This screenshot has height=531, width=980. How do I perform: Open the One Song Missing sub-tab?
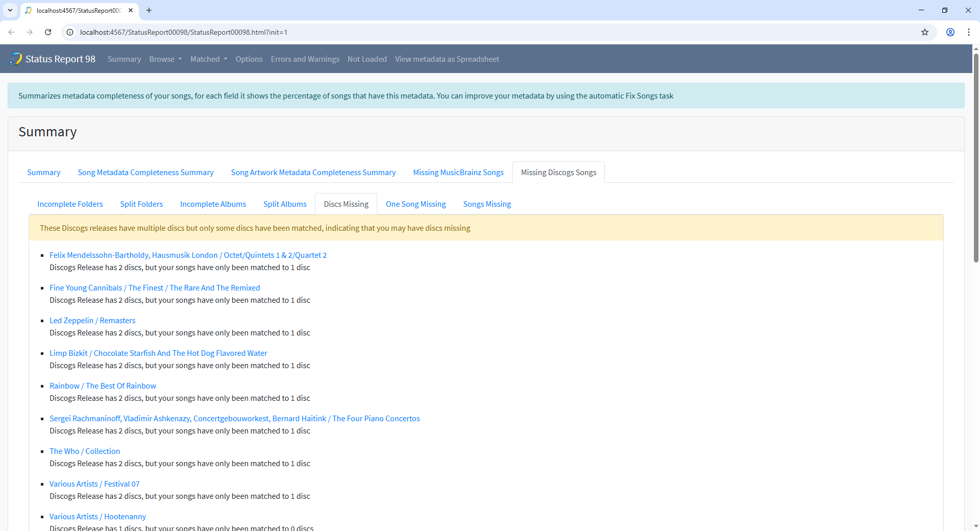(415, 204)
